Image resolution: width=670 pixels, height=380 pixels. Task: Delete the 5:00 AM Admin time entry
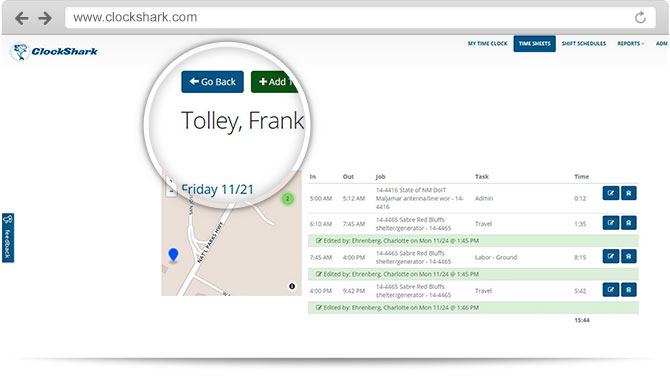coord(629,193)
